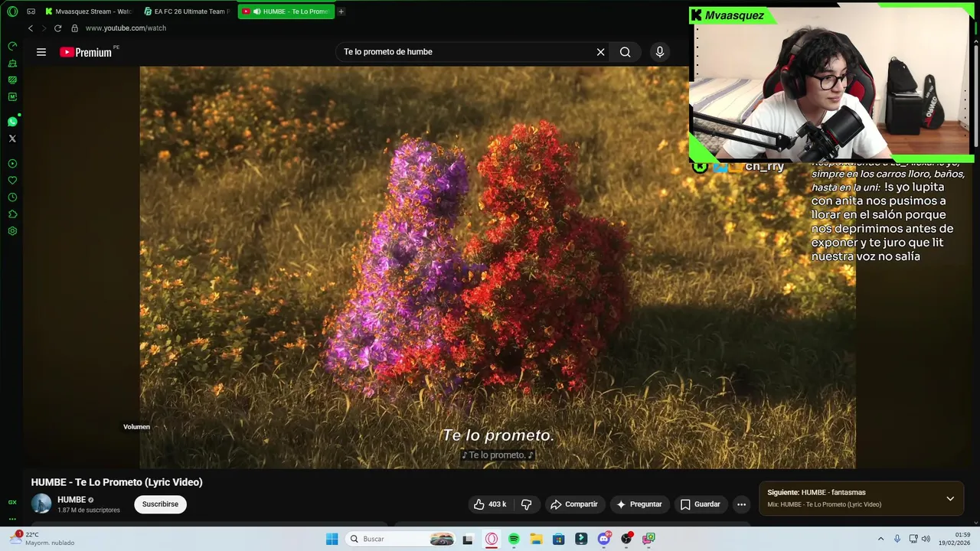Image resolution: width=980 pixels, height=551 pixels.
Task: Expand the Siguiente mix playlist panel
Action: pyautogui.click(x=950, y=499)
